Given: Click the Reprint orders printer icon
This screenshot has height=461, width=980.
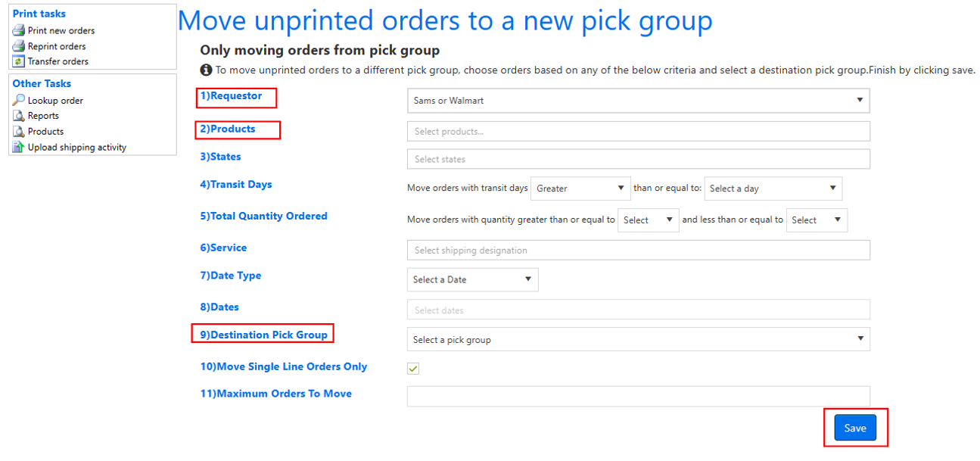Looking at the screenshot, I should [x=19, y=46].
